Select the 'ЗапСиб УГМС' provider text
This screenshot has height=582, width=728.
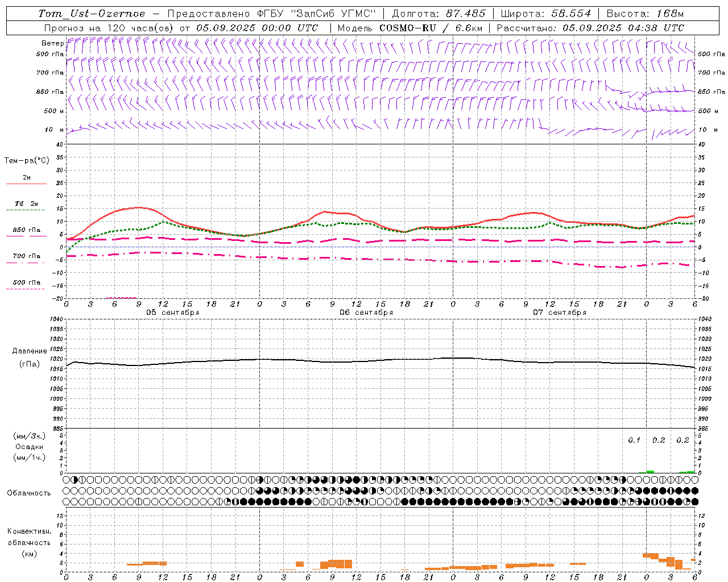pyautogui.click(x=334, y=14)
